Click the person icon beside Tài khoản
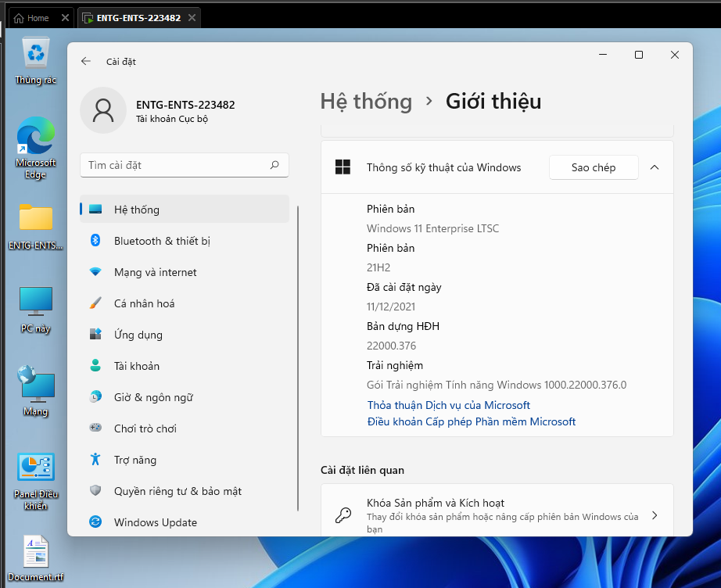Image resolution: width=721 pixels, height=588 pixels. click(x=95, y=365)
